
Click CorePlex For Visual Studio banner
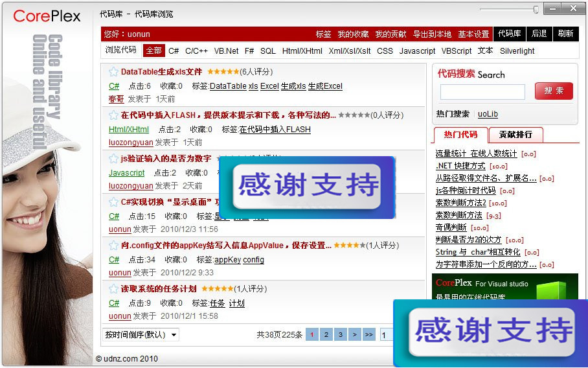504,286
